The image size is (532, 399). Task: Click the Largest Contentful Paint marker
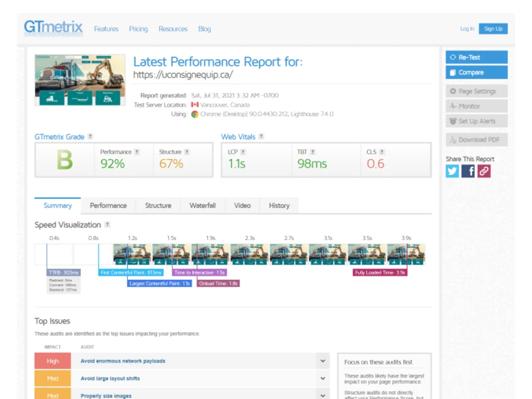(160, 284)
